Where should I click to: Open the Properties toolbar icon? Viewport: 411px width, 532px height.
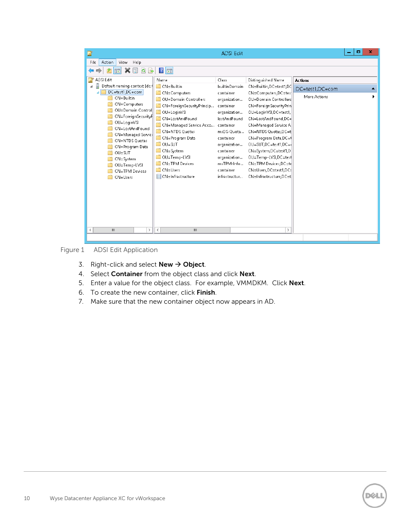click(135, 71)
